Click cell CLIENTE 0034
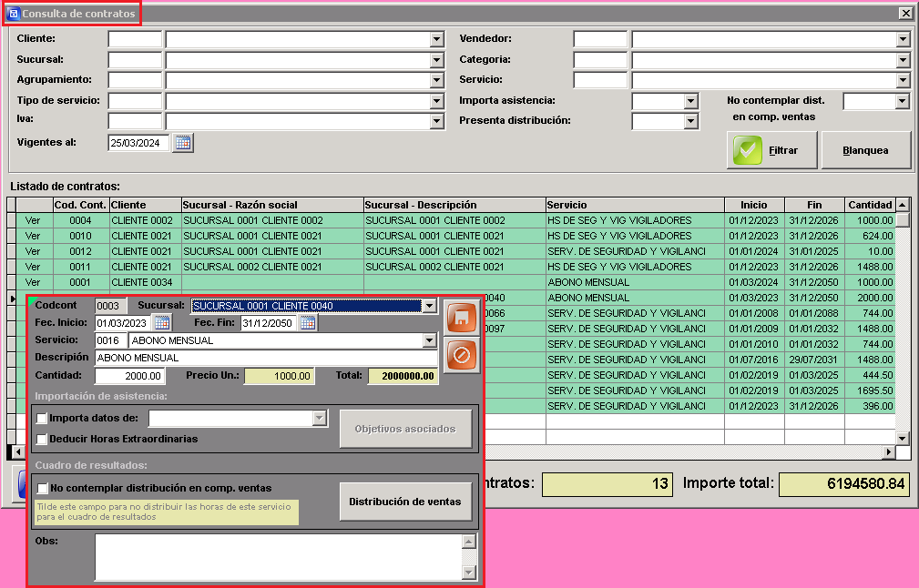Viewport: 919px width, 588px height. pos(146,282)
